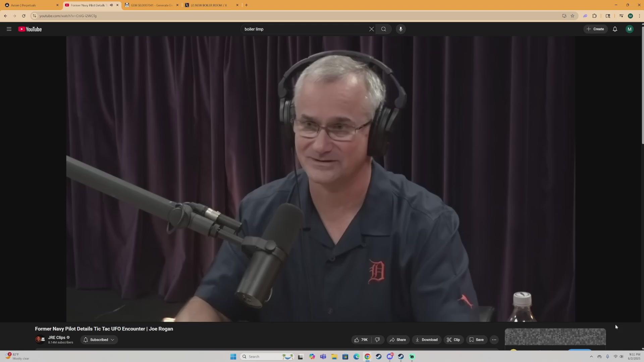Image resolution: width=644 pixels, height=362 pixels.
Task: Start voice search with microphone icon
Action: (x=400, y=29)
